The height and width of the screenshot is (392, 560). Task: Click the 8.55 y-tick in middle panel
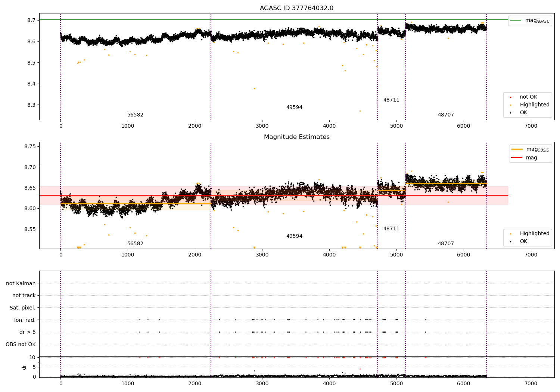click(x=30, y=229)
